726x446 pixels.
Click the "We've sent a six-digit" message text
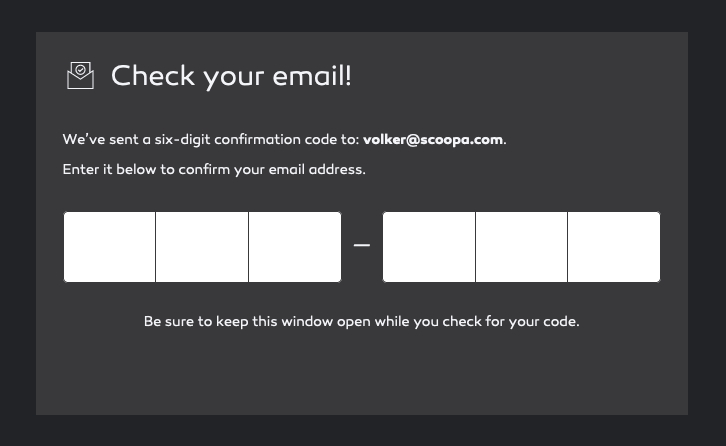coord(150,139)
